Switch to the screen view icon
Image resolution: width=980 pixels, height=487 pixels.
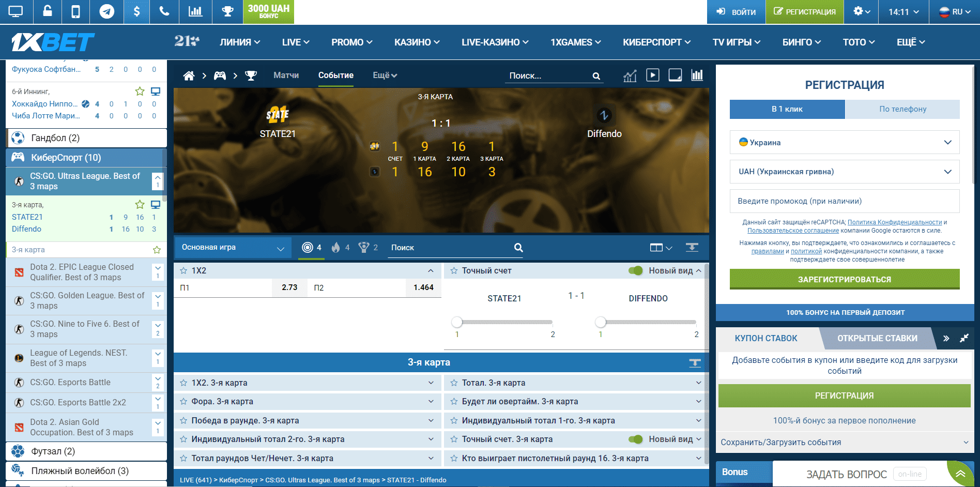675,75
